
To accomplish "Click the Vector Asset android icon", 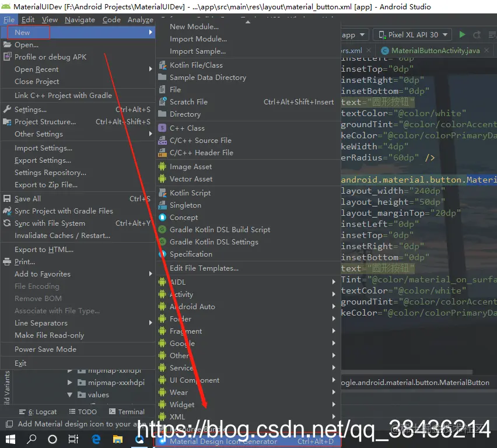I will tap(162, 179).
